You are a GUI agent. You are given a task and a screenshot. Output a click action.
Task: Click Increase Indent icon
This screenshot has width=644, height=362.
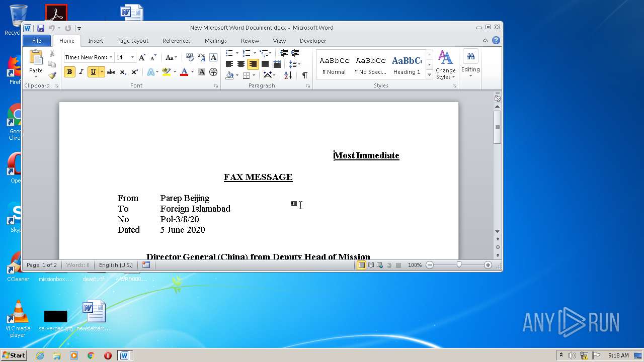295,53
